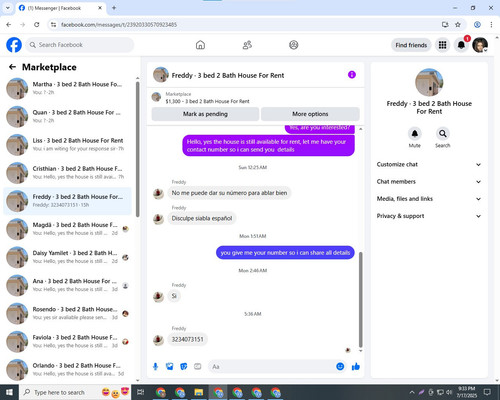Screen dimensions: 500x400
Task: Go back with the browser back arrow
Action: pos(9,25)
